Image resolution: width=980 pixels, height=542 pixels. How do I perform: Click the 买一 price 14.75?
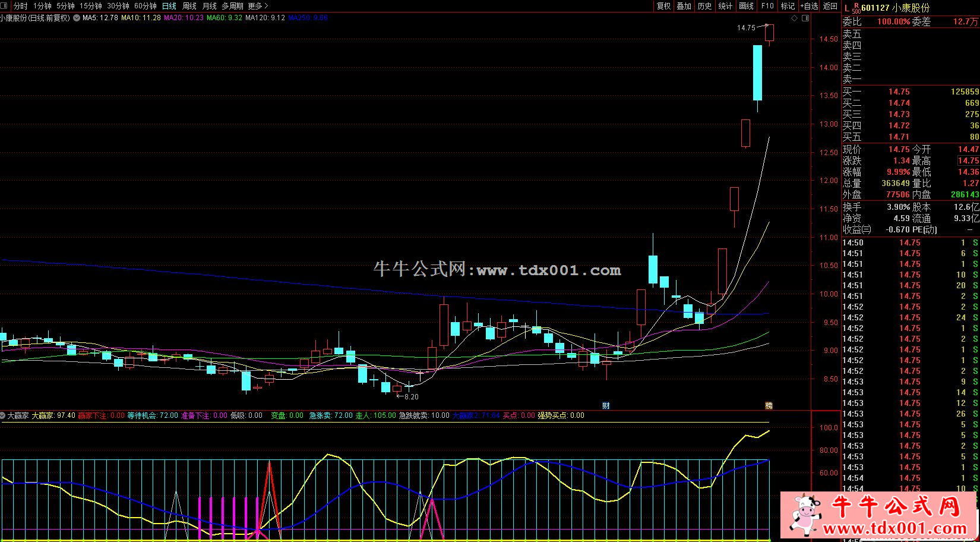(x=899, y=92)
